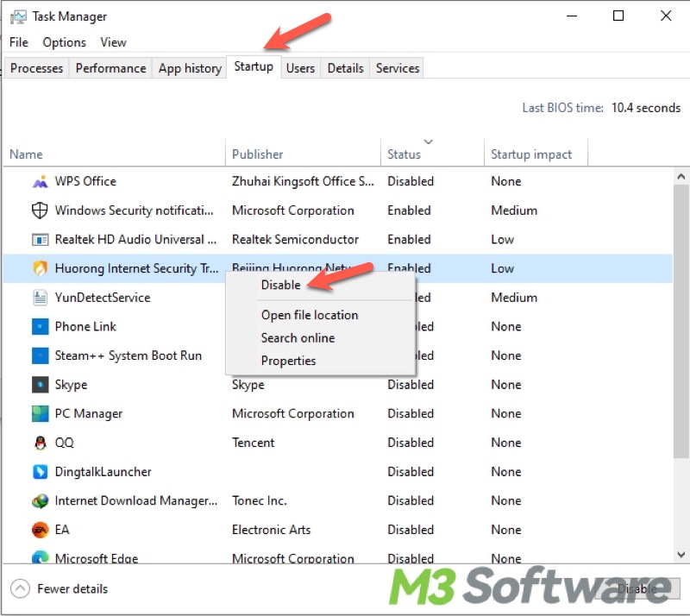Open the View menu
This screenshot has width=690, height=616.
click(113, 42)
